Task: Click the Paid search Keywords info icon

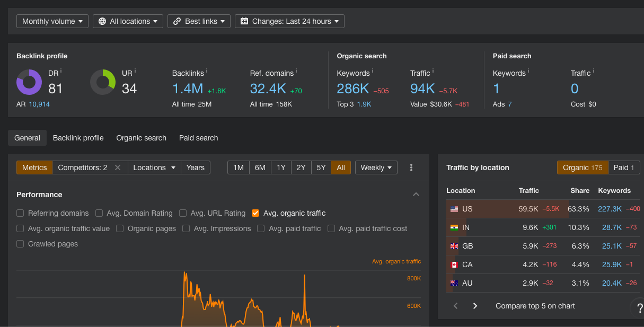Action: pos(528,70)
